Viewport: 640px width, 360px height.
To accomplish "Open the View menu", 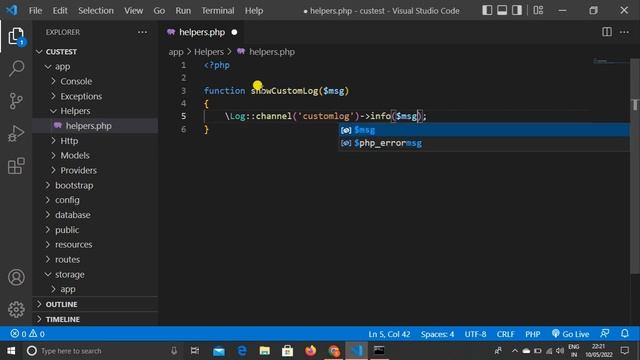I will coord(133,11).
